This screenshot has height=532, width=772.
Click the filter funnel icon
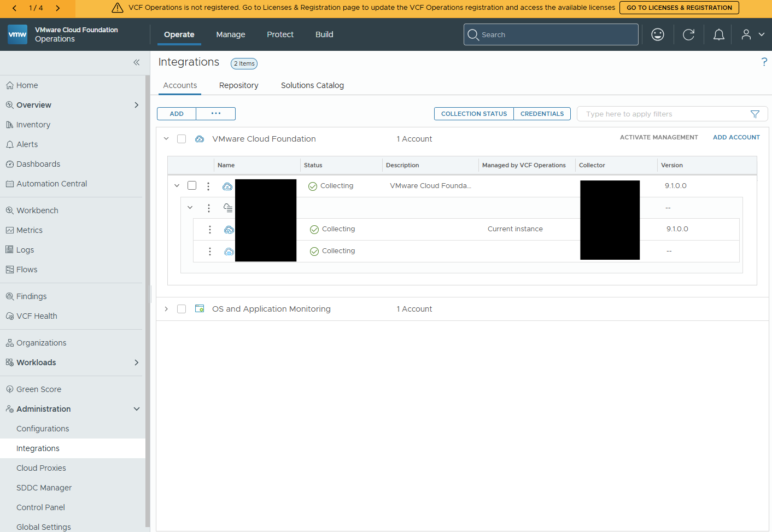[755, 114]
